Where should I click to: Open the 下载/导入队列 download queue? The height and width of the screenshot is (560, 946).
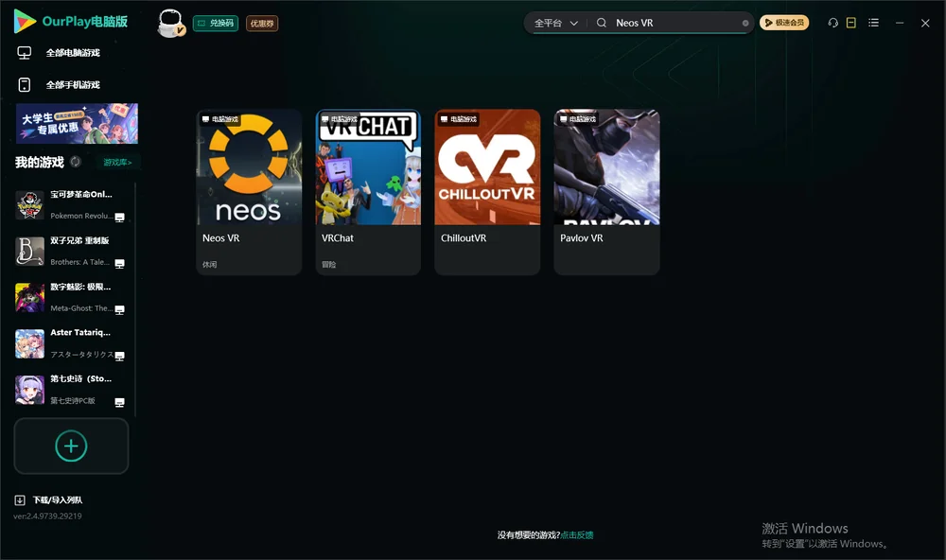point(48,500)
